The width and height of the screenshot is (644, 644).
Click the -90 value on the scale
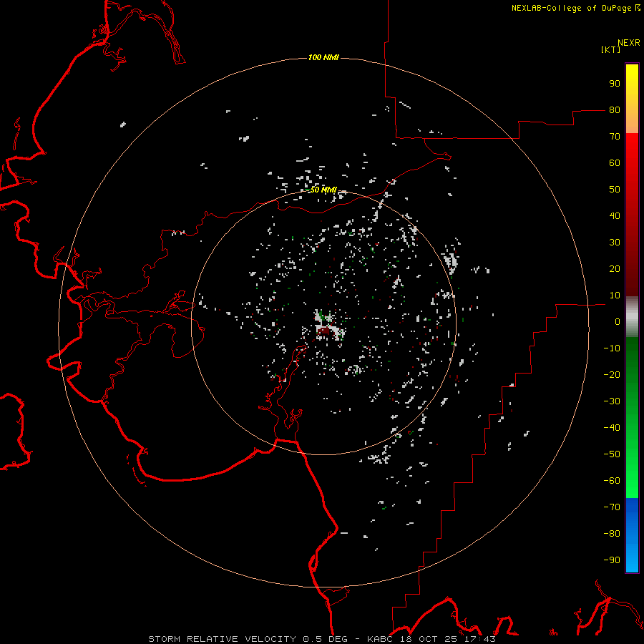[612, 560]
